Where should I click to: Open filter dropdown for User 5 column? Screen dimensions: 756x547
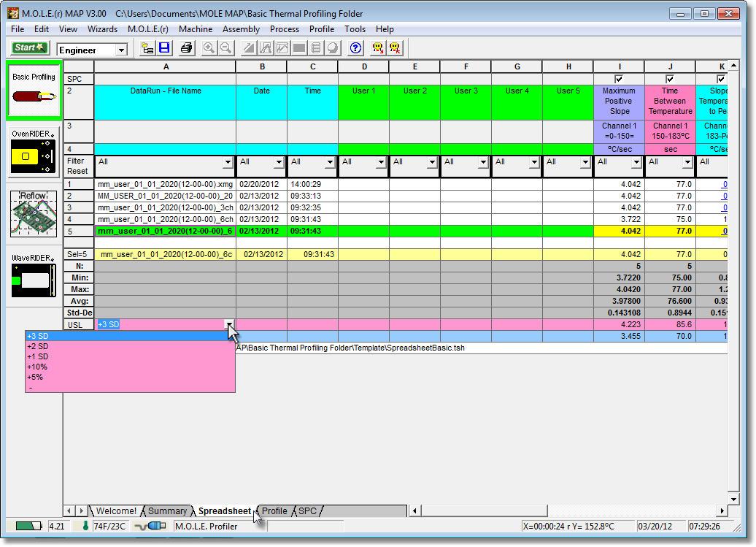[x=586, y=162]
